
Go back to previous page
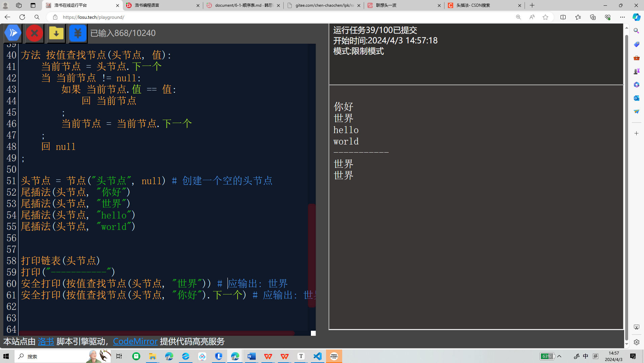coord(7,17)
